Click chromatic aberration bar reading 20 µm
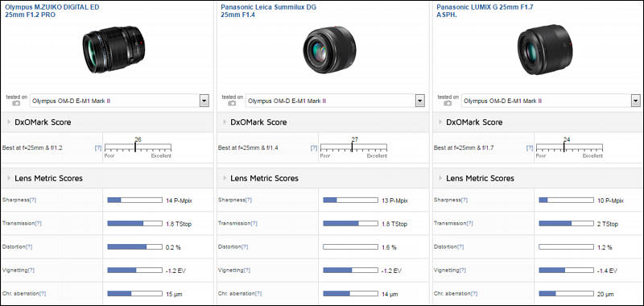The image size is (644, 306). (x=567, y=294)
